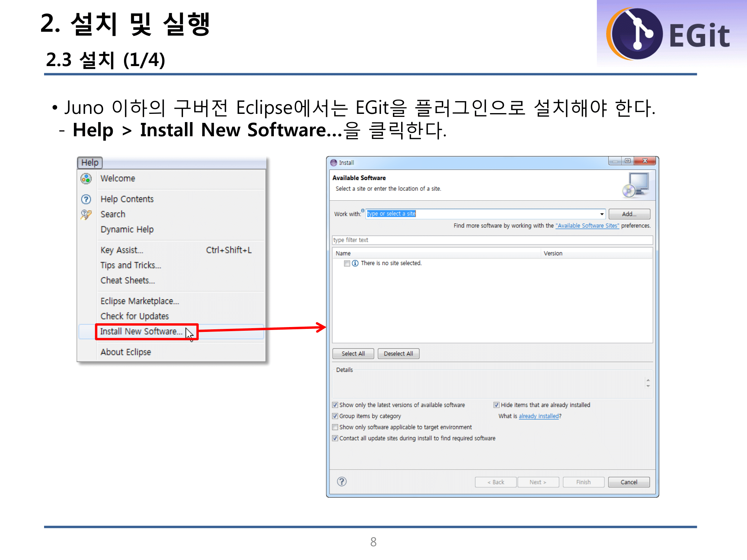Click the Eclipse icon in Install title bar
This screenshot has width=747, height=560.
tap(334, 163)
